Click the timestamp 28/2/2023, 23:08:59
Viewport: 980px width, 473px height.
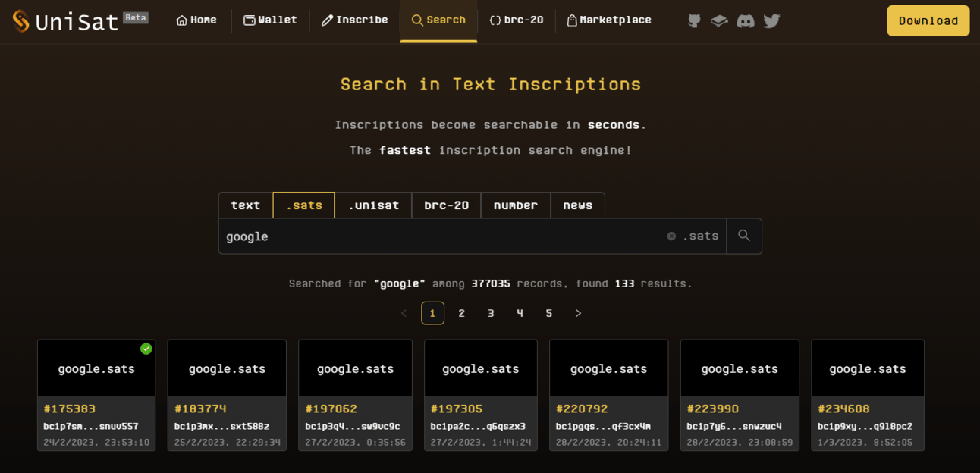pyautogui.click(x=740, y=443)
